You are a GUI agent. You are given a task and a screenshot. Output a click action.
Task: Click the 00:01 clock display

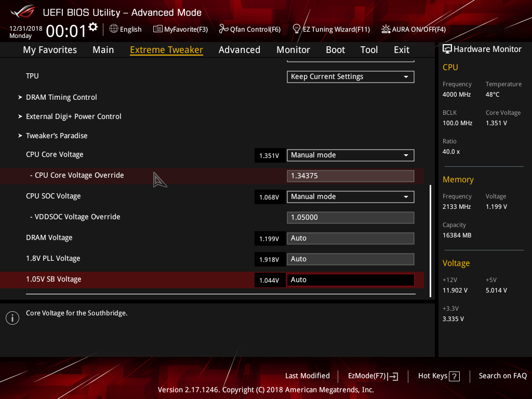click(x=66, y=31)
